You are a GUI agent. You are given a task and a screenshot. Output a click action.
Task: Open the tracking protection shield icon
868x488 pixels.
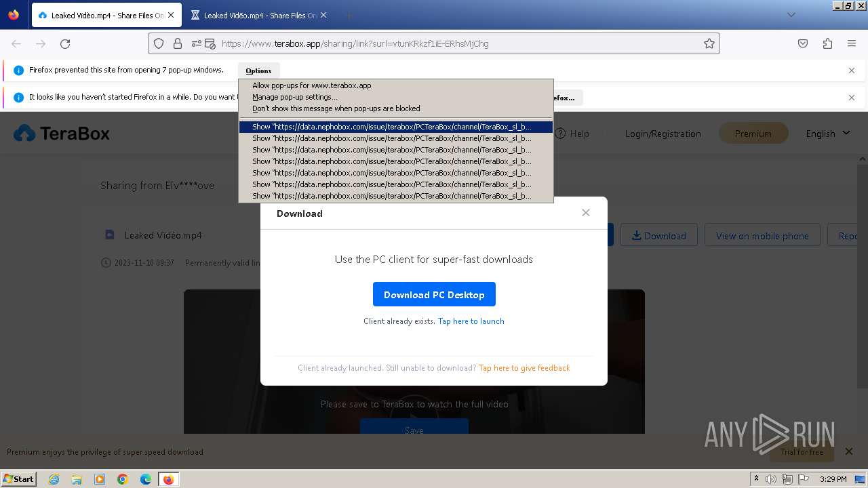click(159, 43)
